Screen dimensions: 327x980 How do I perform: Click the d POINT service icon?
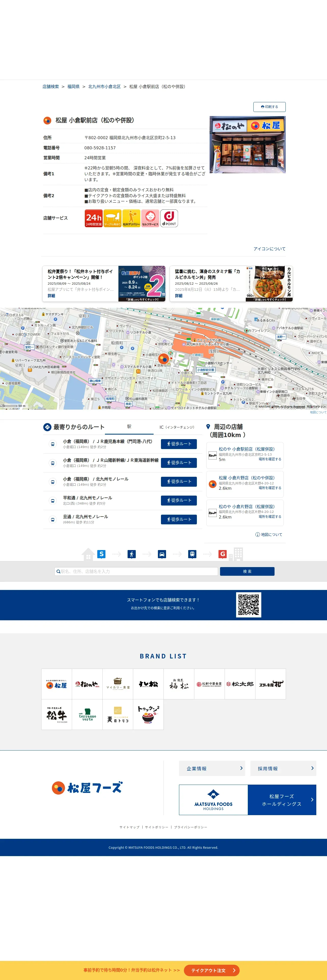[x=169, y=218]
